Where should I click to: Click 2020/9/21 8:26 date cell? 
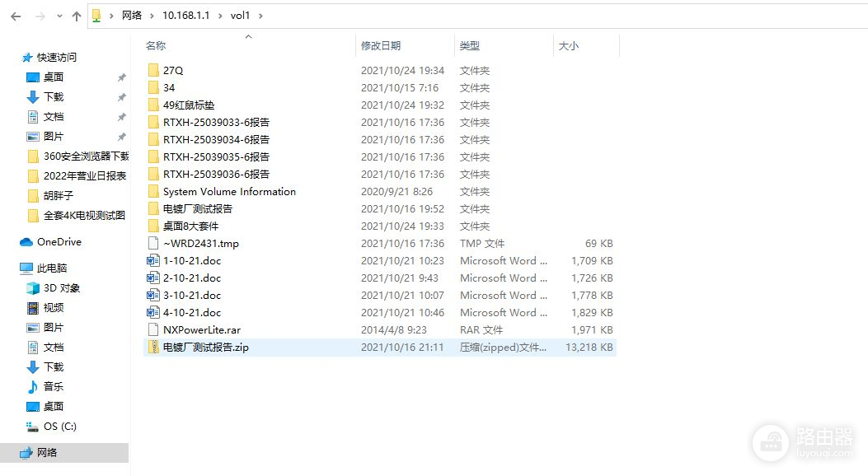[396, 191]
